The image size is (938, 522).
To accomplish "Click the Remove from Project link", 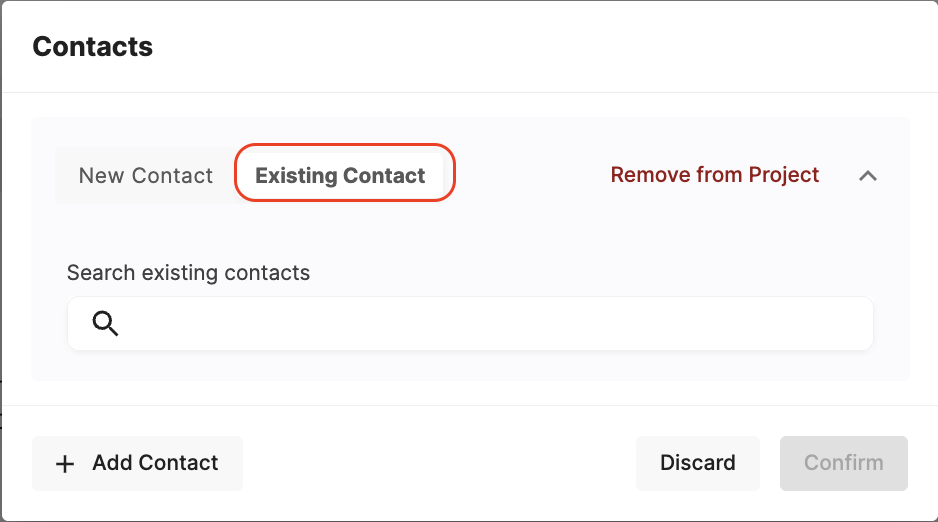I will click(x=714, y=175).
